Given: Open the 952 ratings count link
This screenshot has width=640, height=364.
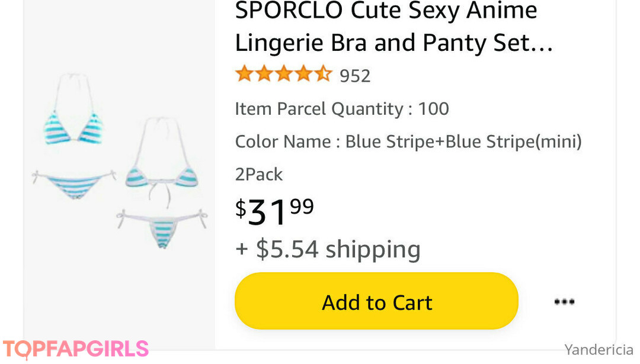Looking at the screenshot, I should click(355, 76).
